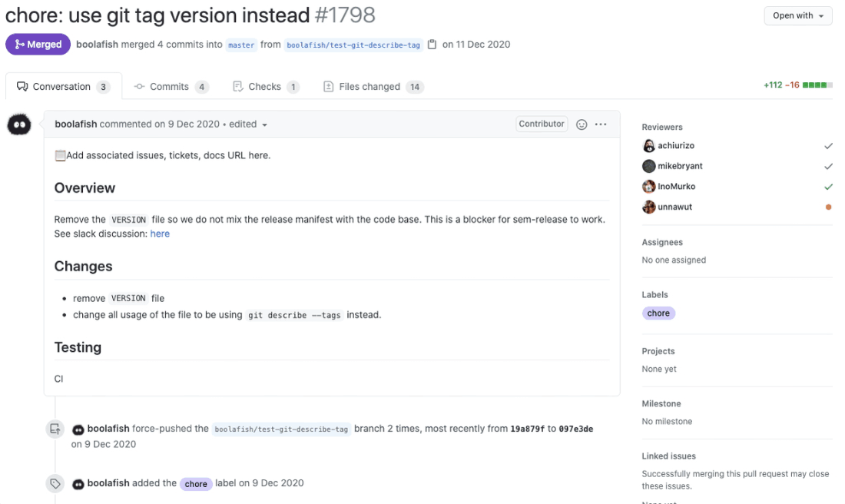
Task: Click the force-push timeline event icon
Action: point(55,429)
